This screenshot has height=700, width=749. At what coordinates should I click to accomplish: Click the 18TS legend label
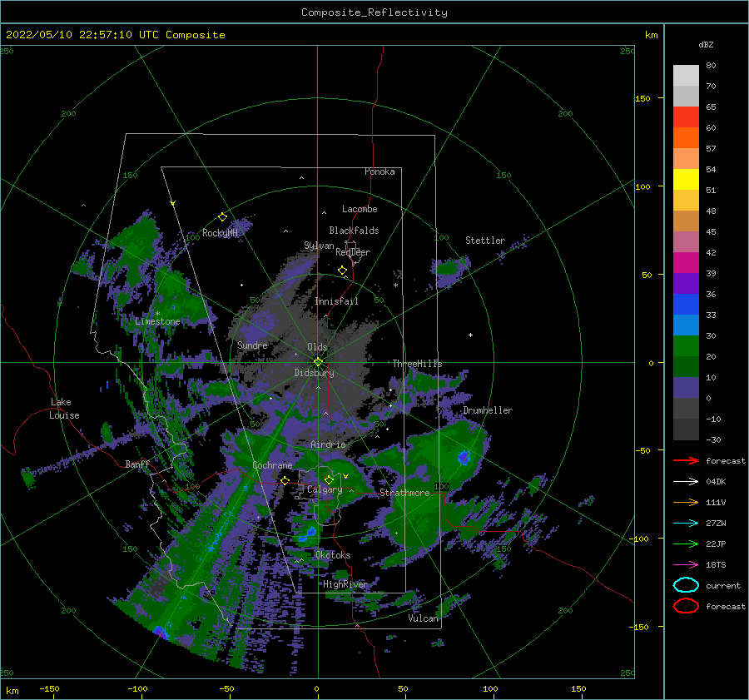716,565
